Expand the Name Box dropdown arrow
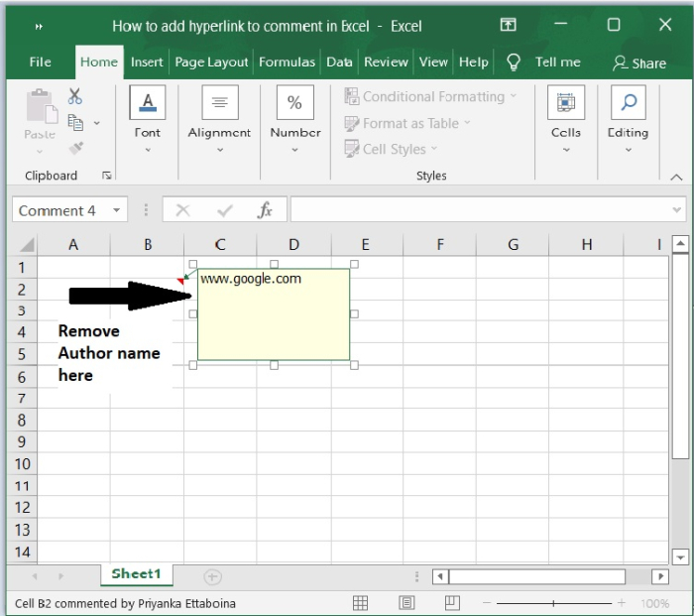 tap(116, 210)
